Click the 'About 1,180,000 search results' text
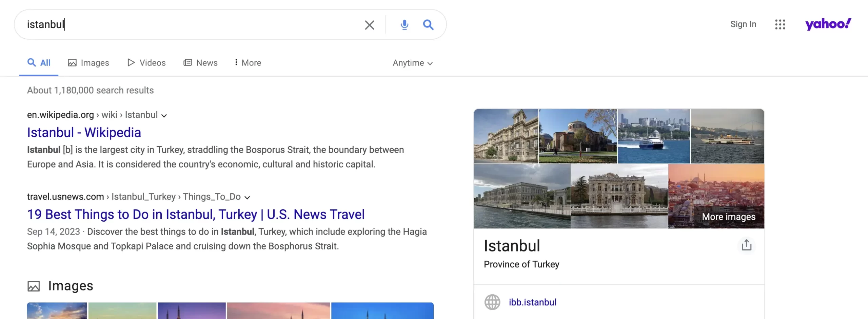This screenshot has width=868, height=319. [90, 90]
